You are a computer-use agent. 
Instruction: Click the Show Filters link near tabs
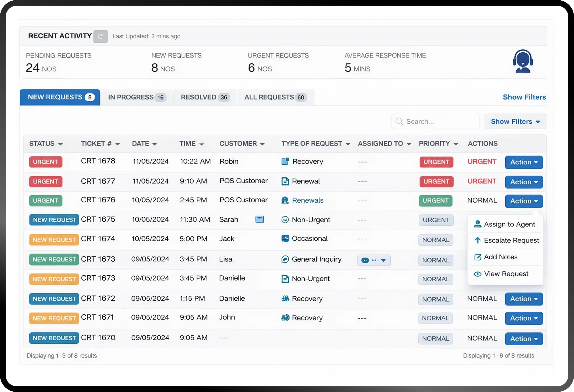click(x=524, y=97)
